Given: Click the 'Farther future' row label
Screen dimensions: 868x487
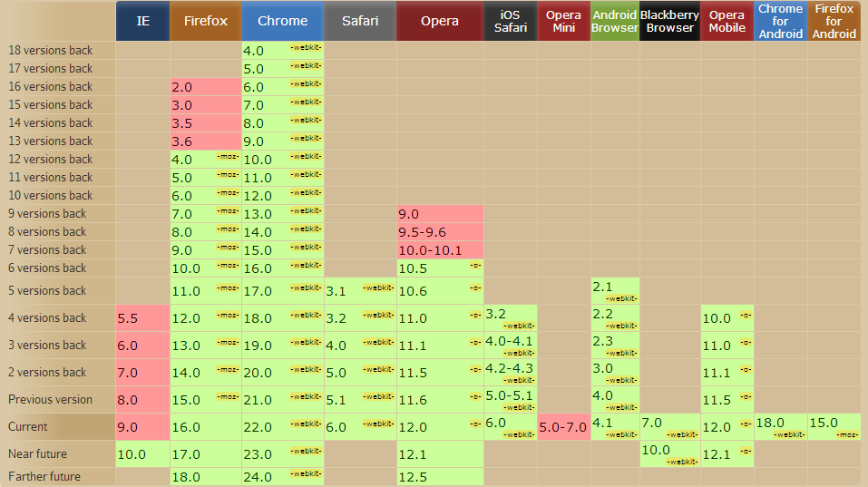Looking at the screenshot, I should coord(44,476).
